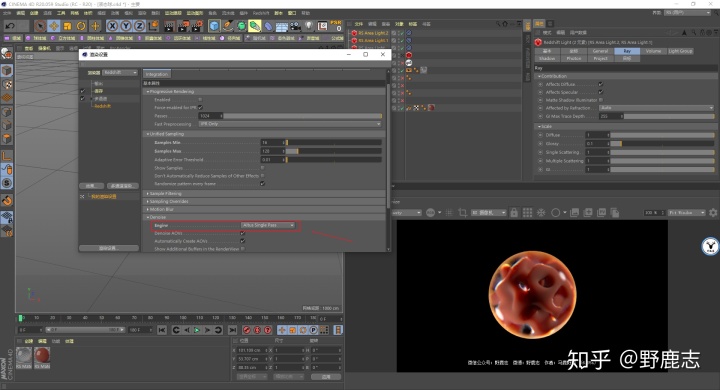Click the Camera object icon
720x390 pixels.
(x=295, y=26)
